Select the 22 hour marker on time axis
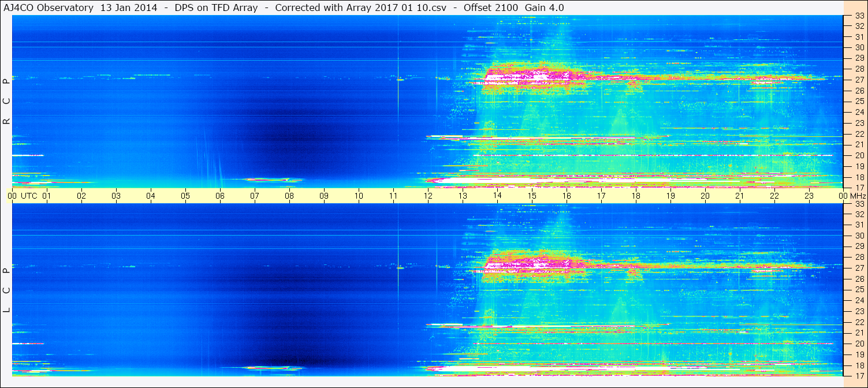This screenshot has width=868, height=388. (x=774, y=196)
